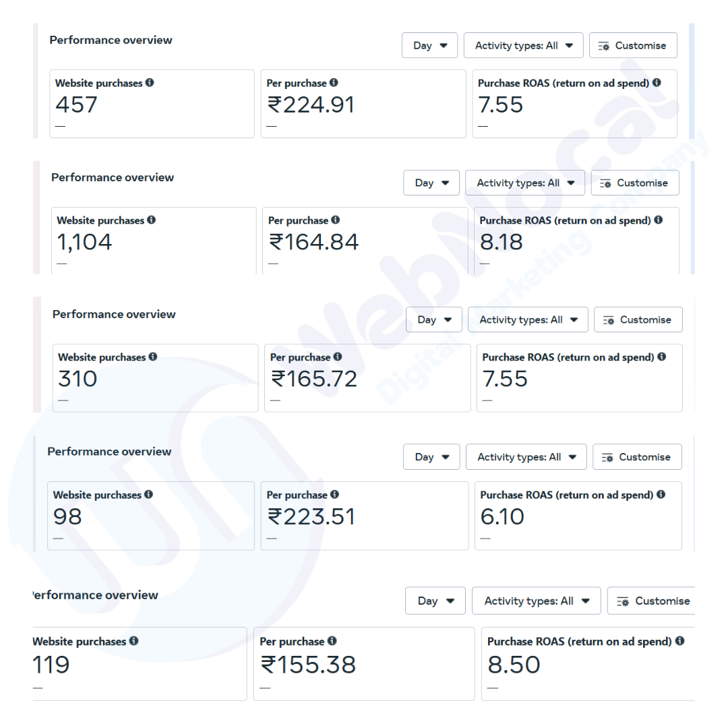Select the Per purchase card showing ₹155.38
Screen dimensions: 728x728
tap(364, 664)
